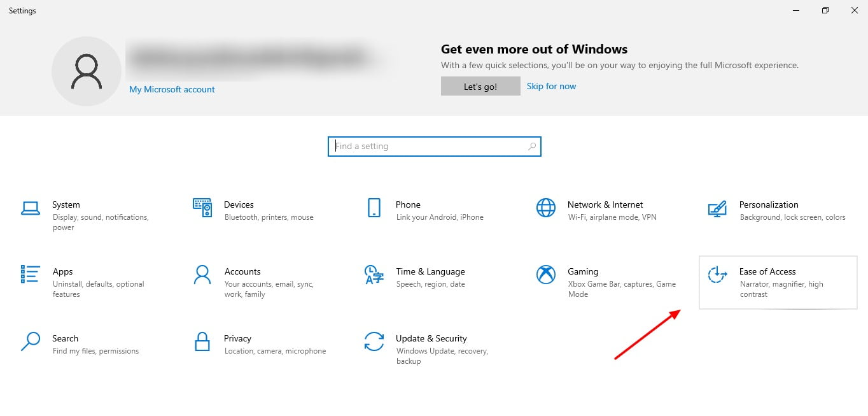
Task: Click the magnifier icon in search box
Action: tap(532, 147)
